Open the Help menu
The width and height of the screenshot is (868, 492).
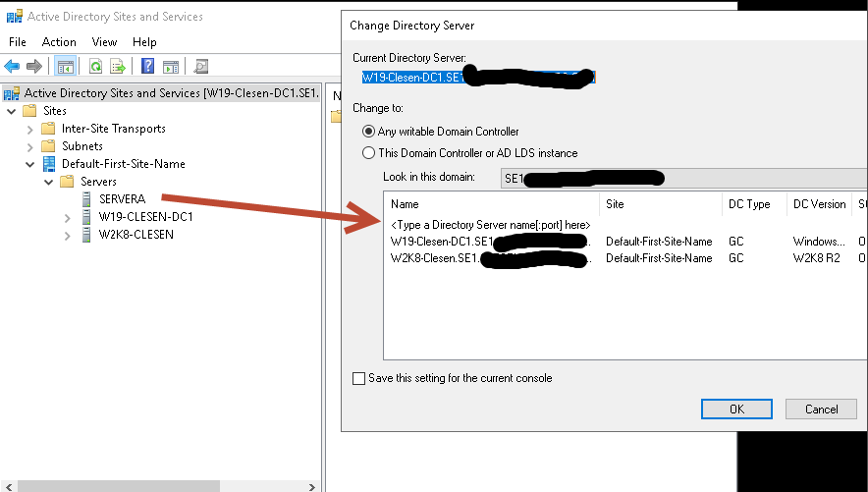tap(144, 42)
